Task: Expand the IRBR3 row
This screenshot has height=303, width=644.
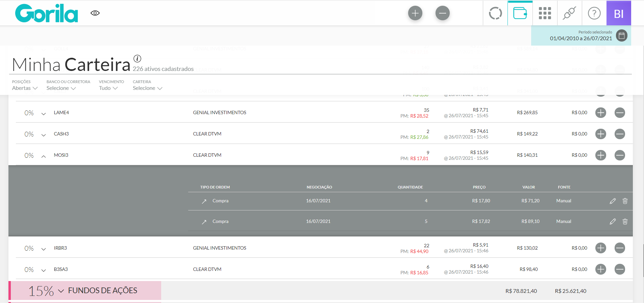Action: click(44, 249)
